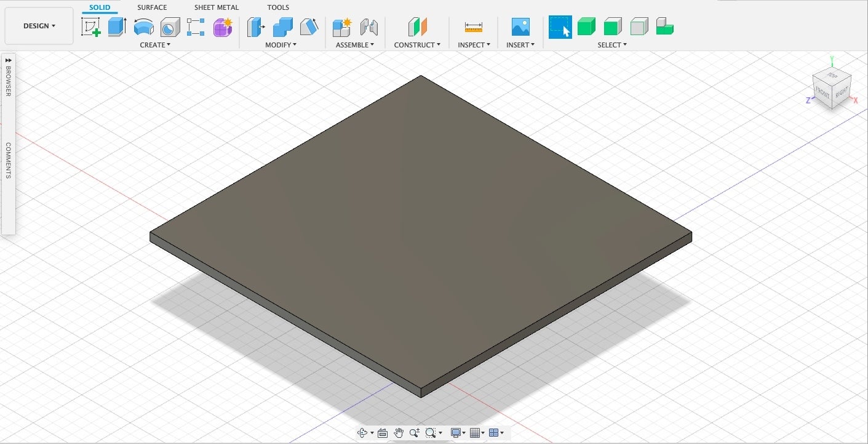Click the Insert image icon

pyautogui.click(x=520, y=27)
